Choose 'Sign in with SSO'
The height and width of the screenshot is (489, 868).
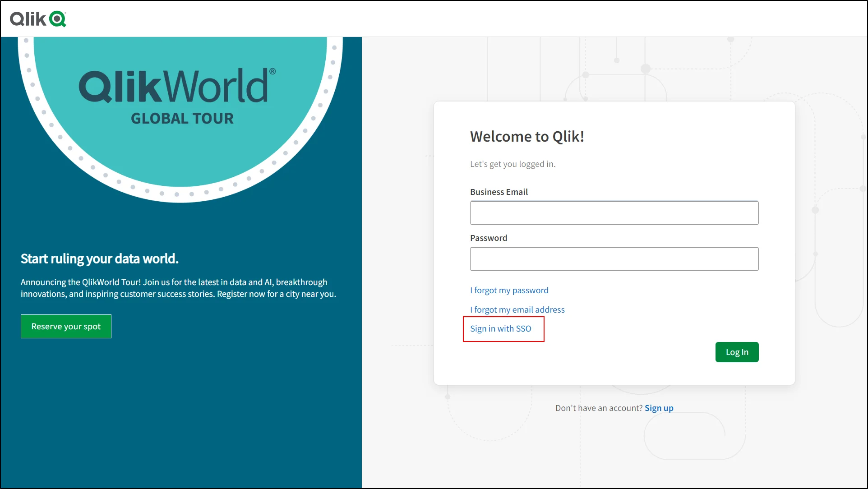click(x=500, y=328)
